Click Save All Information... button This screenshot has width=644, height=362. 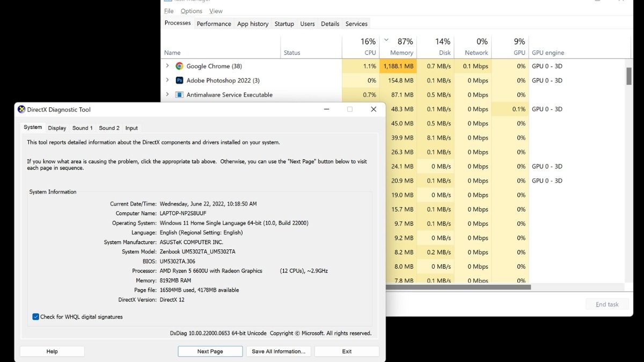coord(279,351)
